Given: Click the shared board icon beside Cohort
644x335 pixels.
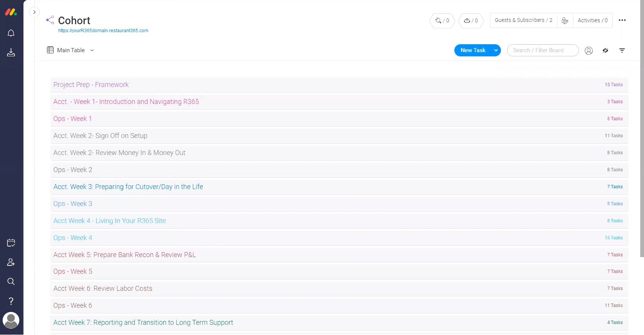Looking at the screenshot, I should click(x=50, y=20).
